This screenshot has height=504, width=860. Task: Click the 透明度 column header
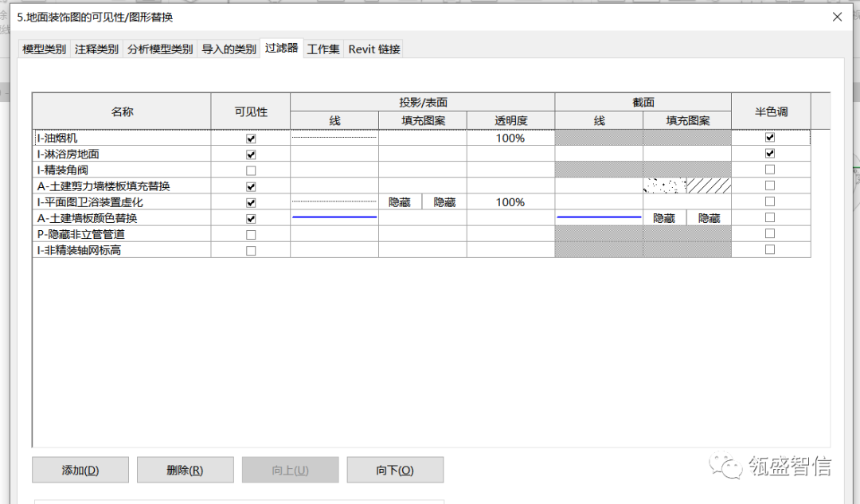[510, 120]
